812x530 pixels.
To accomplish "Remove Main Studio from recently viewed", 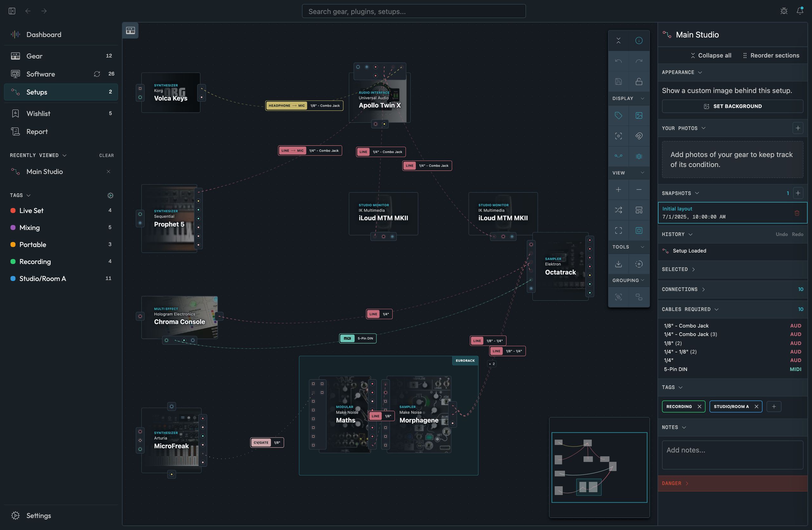I will (x=108, y=172).
